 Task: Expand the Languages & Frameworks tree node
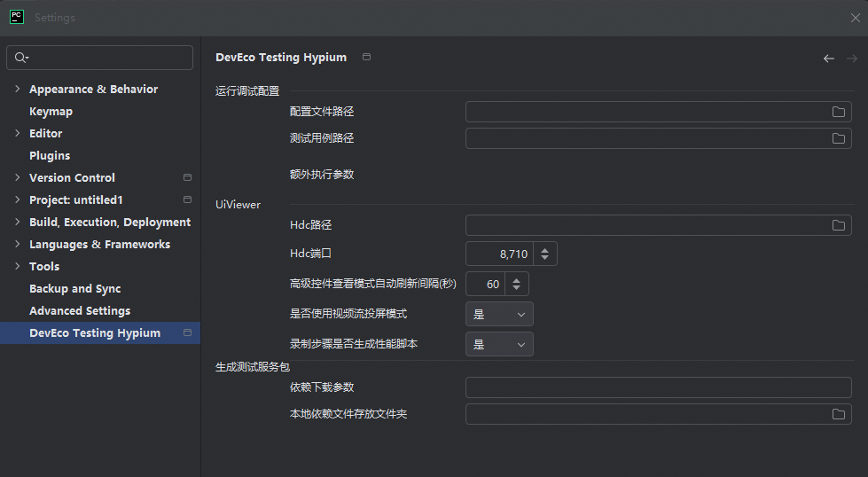[17, 244]
